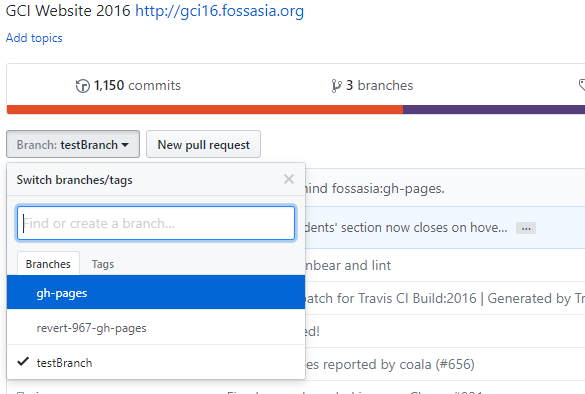Click the 'fossasia:gh-pages.' comparison text
Viewport: 585px width, 394px height.
[x=388, y=188]
